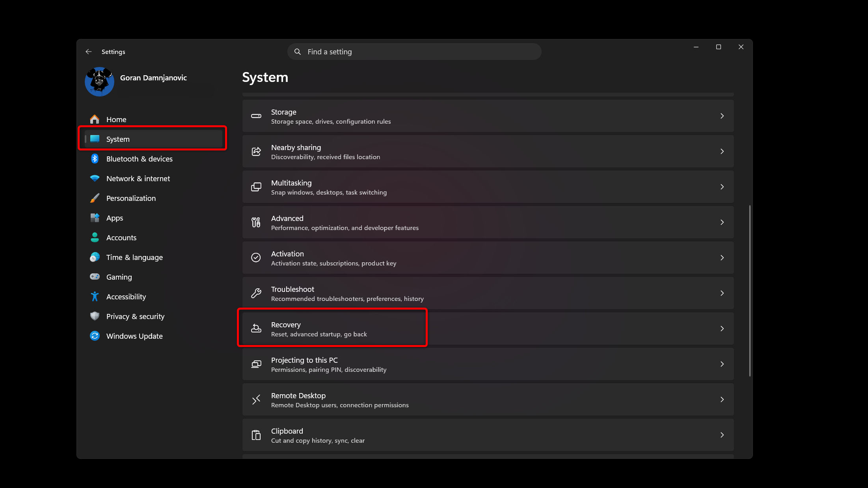Click the Activation checkmark icon
Image resolution: width=868 pixels, height=488 pixels.
point(256,258)
